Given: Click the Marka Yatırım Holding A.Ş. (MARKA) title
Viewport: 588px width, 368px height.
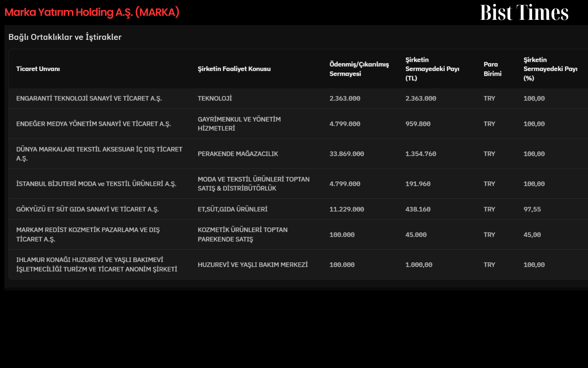Looking at the screenshot, I should 92,12.
